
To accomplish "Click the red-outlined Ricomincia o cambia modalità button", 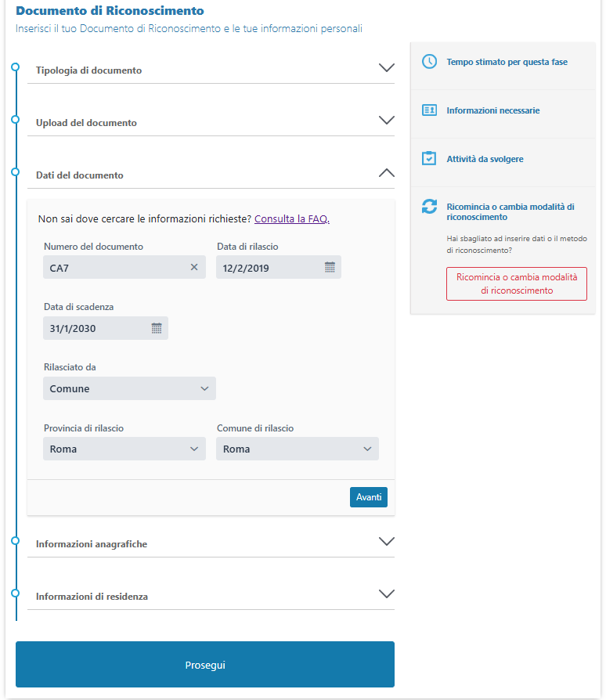I will 516,283.
